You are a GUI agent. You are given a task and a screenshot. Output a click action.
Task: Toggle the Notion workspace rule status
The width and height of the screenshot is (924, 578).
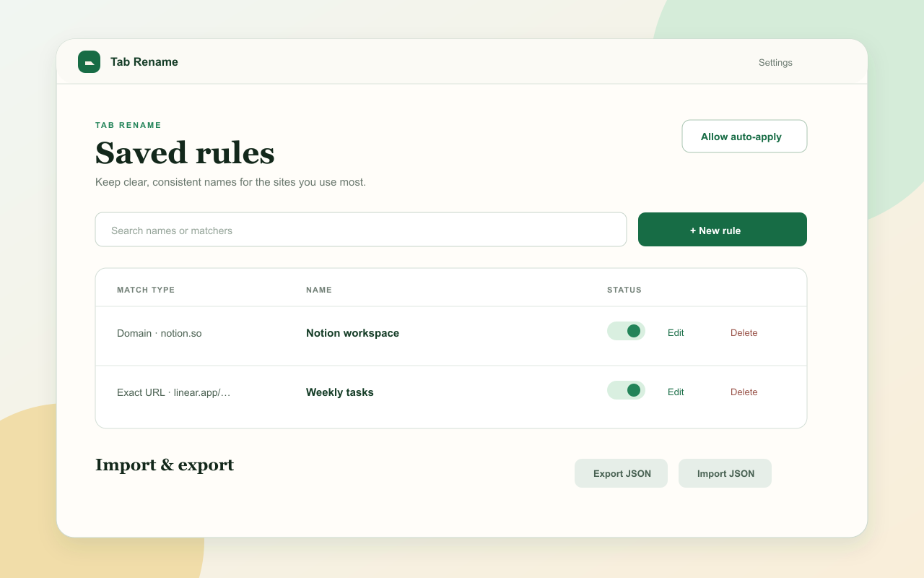626,331
